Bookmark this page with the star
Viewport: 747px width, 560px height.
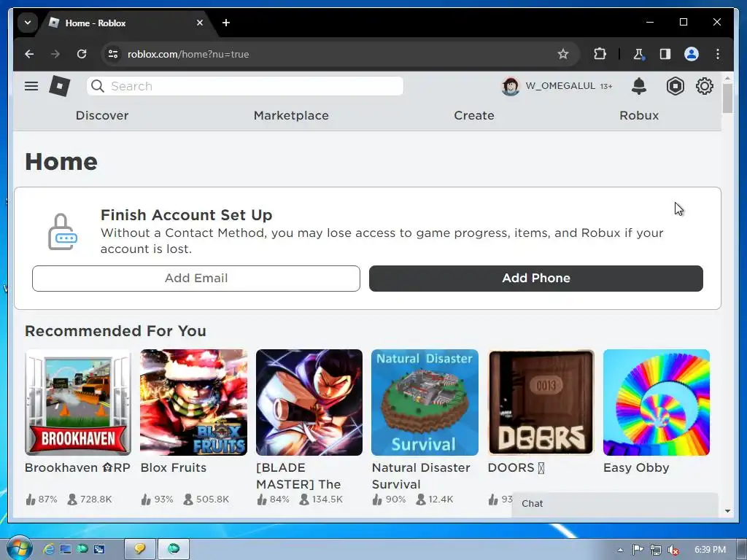pos(563,54)
